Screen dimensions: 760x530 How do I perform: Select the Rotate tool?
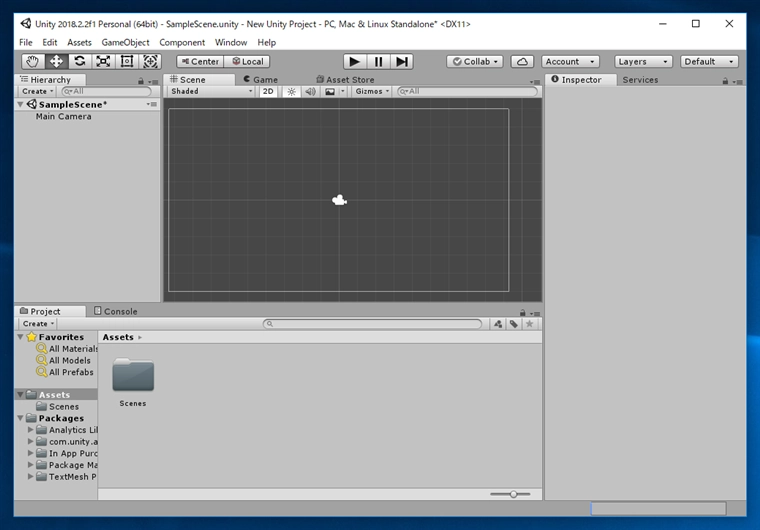click(79, 62)
